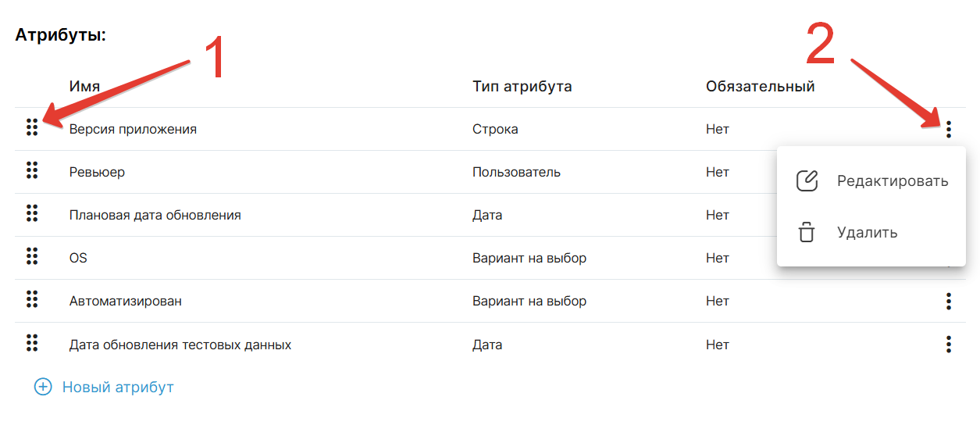
Task: Click the Тип атрибута column header
Action: 522,86
